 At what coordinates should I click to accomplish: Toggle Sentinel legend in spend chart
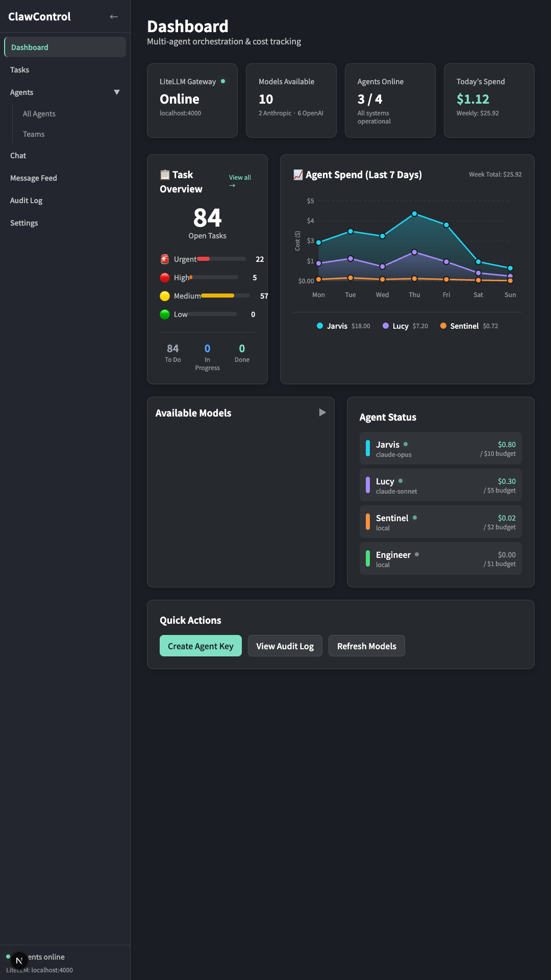(469, 326)
